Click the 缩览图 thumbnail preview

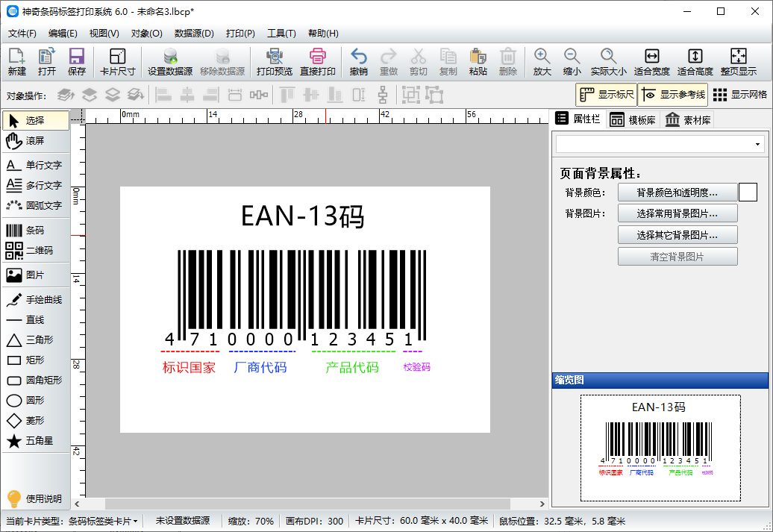click(x=660, y=448)
